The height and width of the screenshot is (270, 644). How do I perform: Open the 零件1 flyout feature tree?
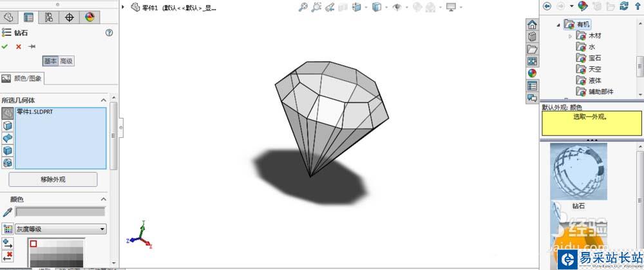[x=173, y=7]
